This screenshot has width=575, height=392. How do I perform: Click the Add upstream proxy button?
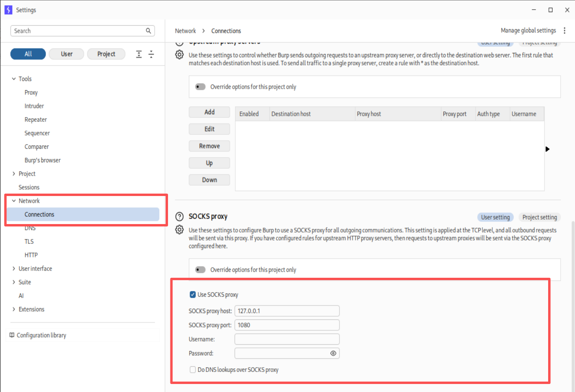point(209,112)
